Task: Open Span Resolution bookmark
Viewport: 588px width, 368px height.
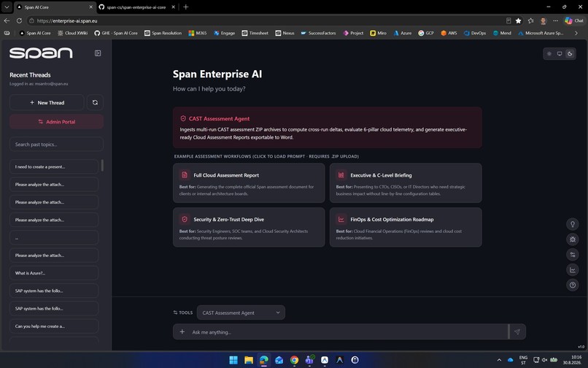Action: [x=163, y=33]
